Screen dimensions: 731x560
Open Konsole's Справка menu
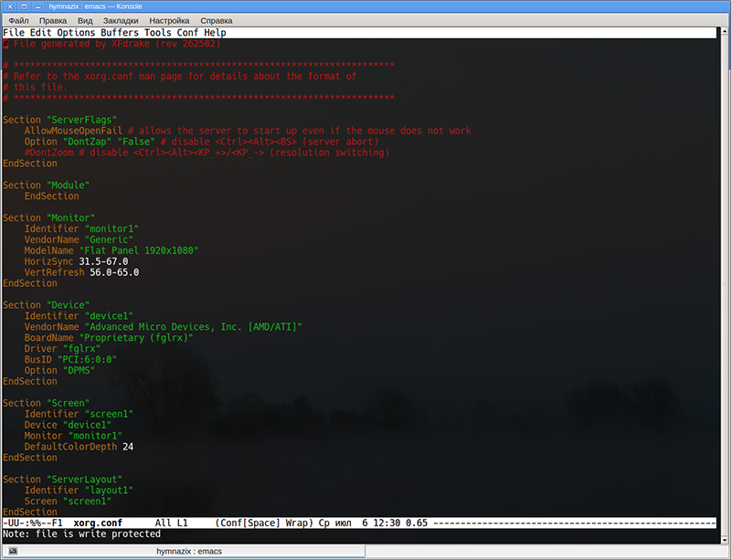(218, 19)
